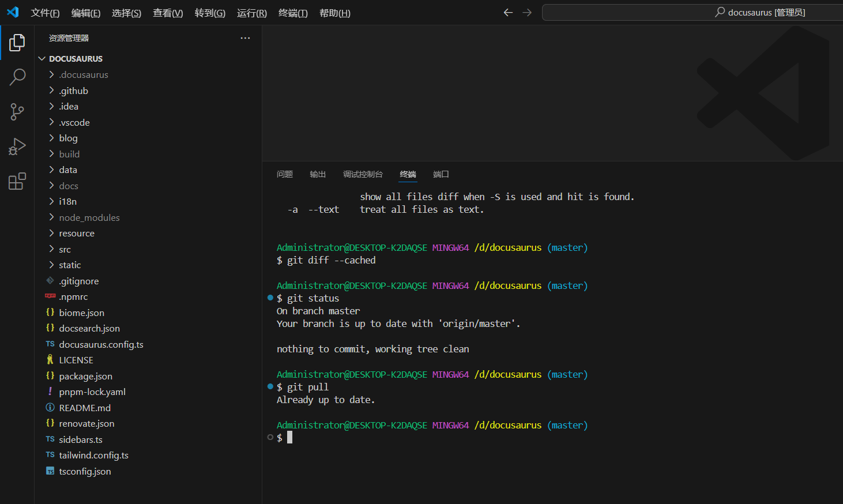This screenshot has height=504, width=843.
Task: Switch to the 调试控制台 panel tab
Action: [363, 174]
